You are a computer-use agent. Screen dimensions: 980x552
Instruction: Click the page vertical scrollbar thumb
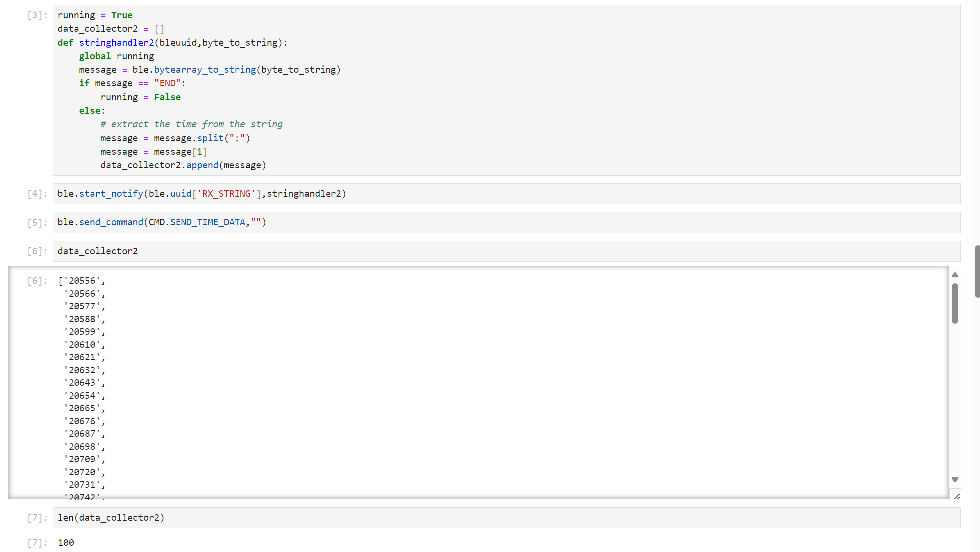click(x=977, y=272)
